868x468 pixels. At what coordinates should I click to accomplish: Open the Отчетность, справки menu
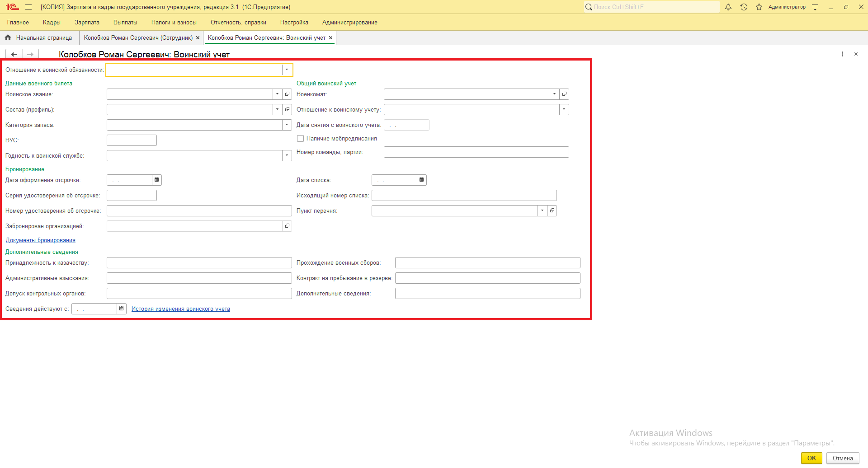(x=238, y=23)
